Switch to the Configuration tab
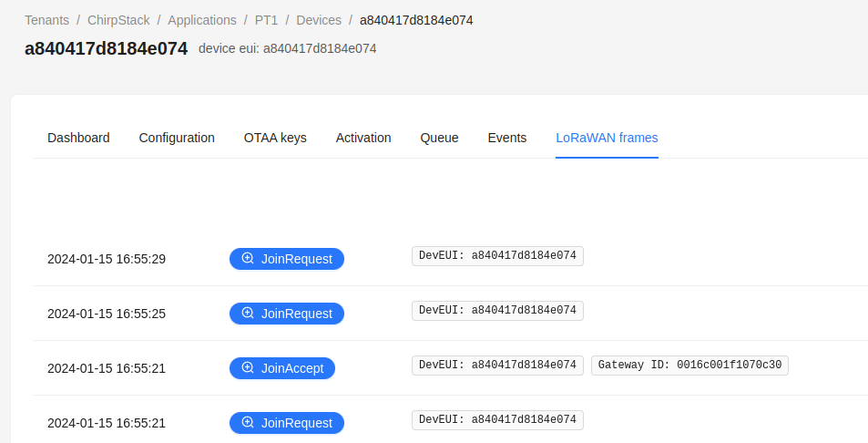The width and height of the screenshot is (868, 443). [x=177, y=138]
